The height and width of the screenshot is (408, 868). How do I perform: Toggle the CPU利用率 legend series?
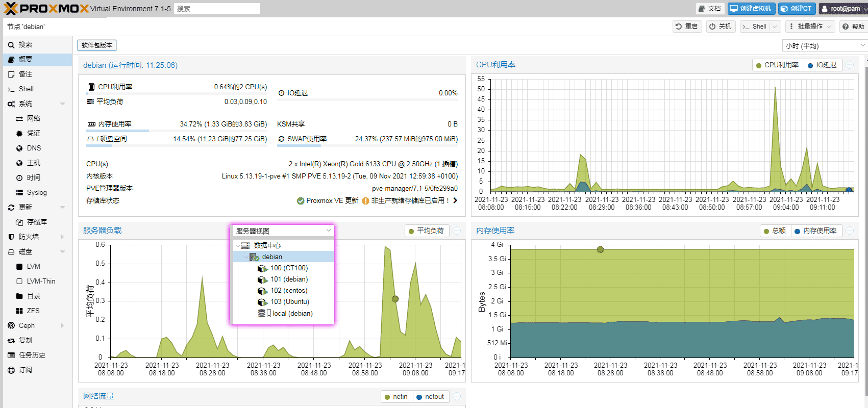click(x=778, y=65)
